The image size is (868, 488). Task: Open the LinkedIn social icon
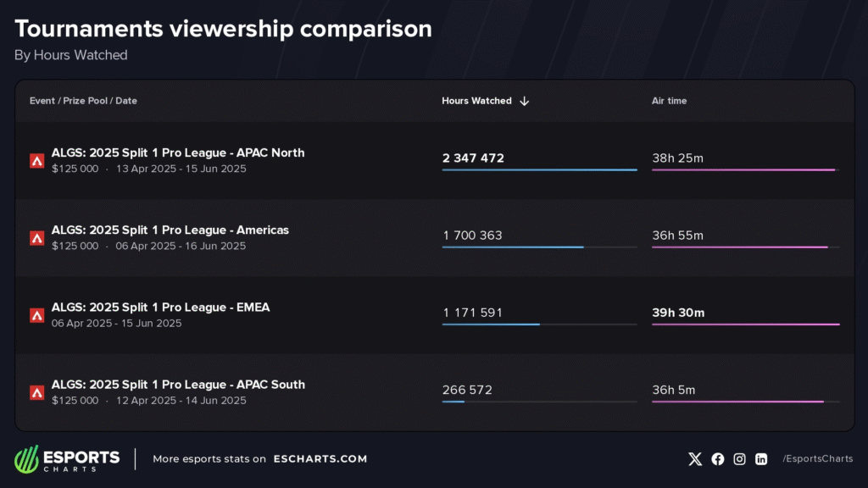(761, 459)
